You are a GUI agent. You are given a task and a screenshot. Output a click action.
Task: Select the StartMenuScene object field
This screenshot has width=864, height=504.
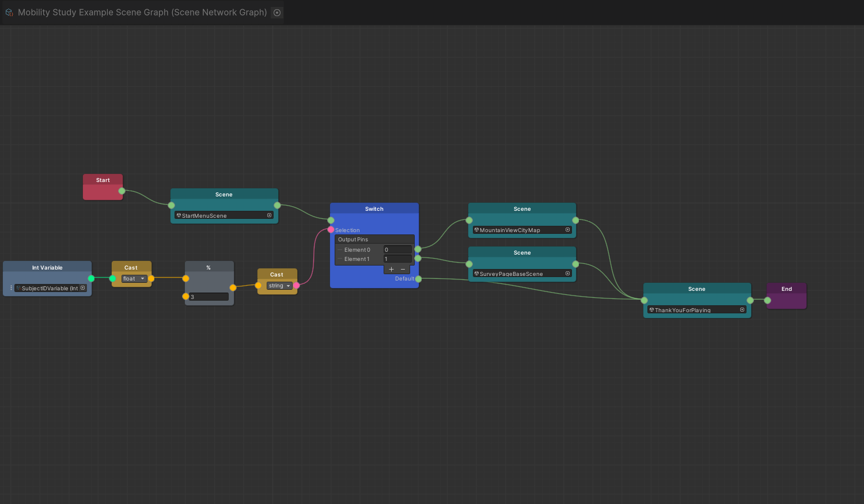click(x=223, y=215)
